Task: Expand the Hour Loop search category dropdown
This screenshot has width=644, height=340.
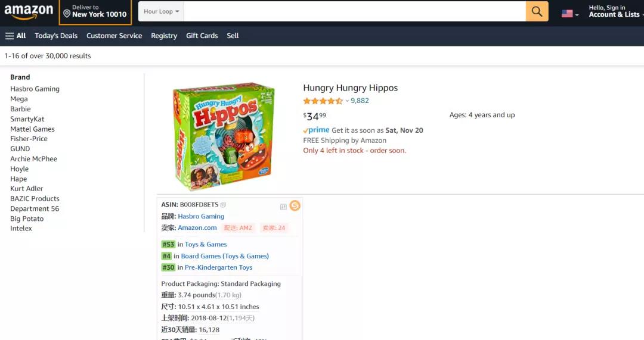Action: point(162,11)
